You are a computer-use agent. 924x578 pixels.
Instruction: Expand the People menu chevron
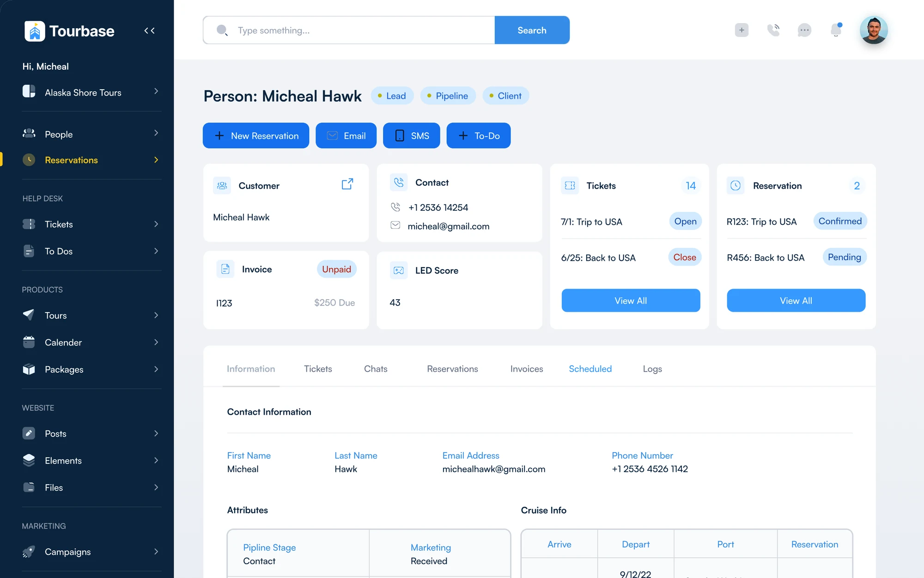coord(156,133)
